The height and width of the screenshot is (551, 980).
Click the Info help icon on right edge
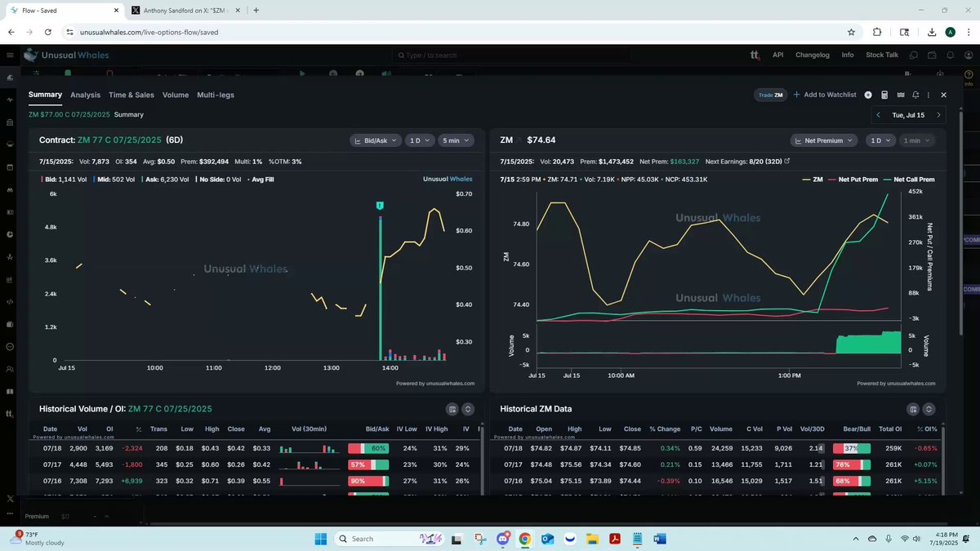pyautogui.click(x=969, y=78)
